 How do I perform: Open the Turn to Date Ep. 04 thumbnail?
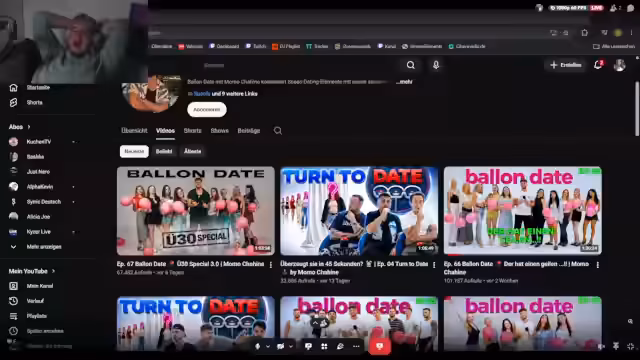coord(359,211)
